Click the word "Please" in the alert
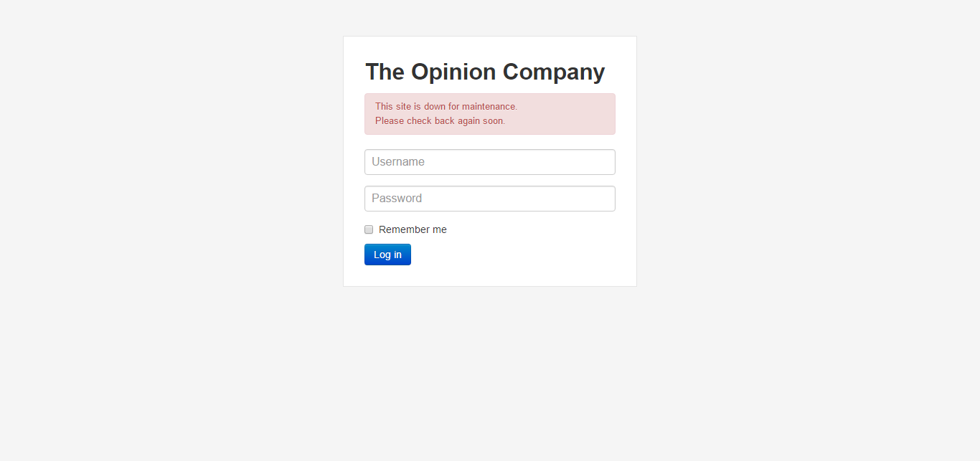This screenshot has width=980, height=461. pyautogui.click(x=390, y=121)
